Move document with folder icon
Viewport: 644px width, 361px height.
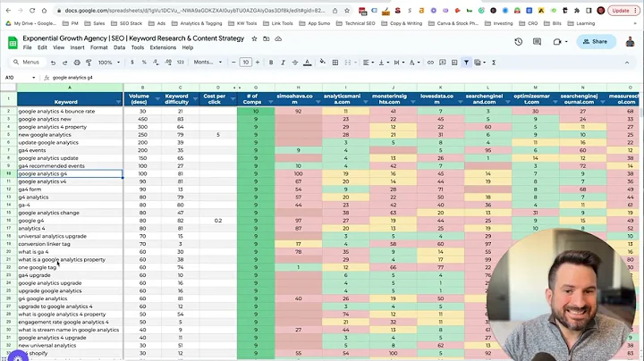[x=267, y=38]
